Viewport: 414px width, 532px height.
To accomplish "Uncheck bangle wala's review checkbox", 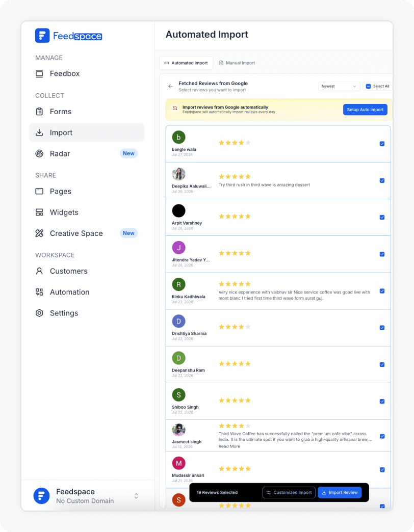I will [382, 144].
